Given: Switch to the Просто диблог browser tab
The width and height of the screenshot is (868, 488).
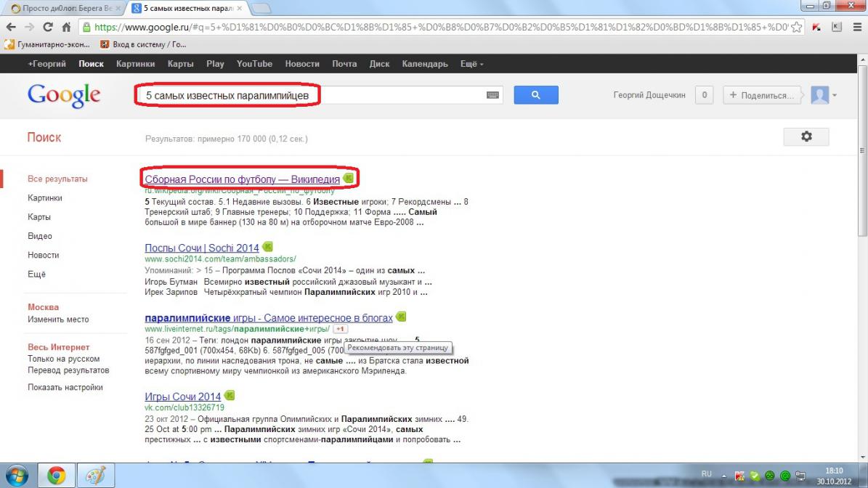Looking at the screenshot, I should [65, 8].
